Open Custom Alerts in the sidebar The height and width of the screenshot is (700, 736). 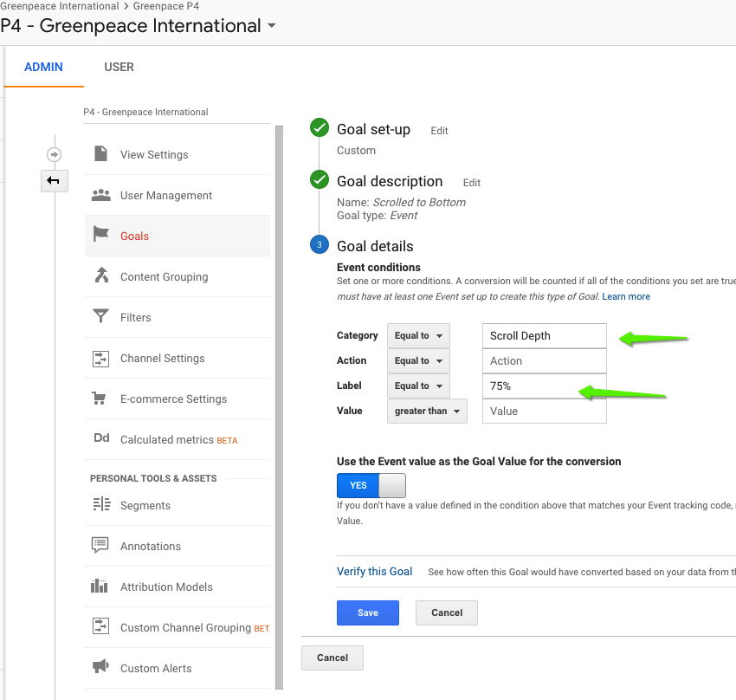click(178, 669)
